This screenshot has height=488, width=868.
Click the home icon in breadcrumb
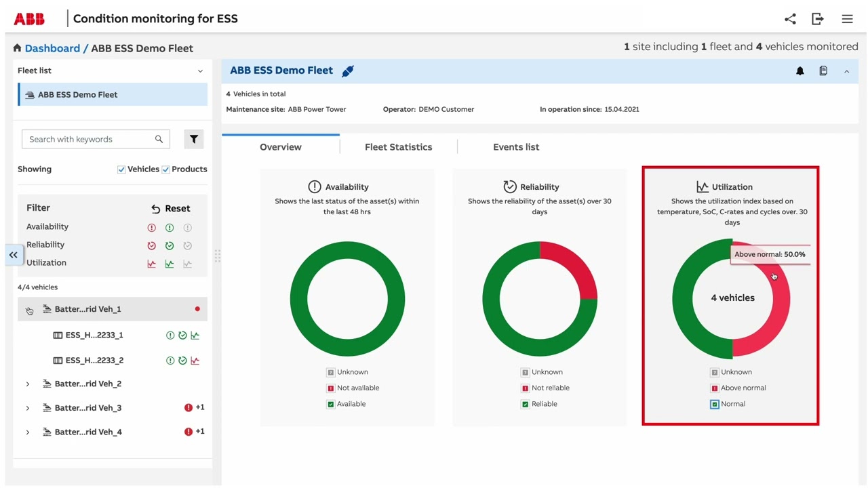point(17,48)
